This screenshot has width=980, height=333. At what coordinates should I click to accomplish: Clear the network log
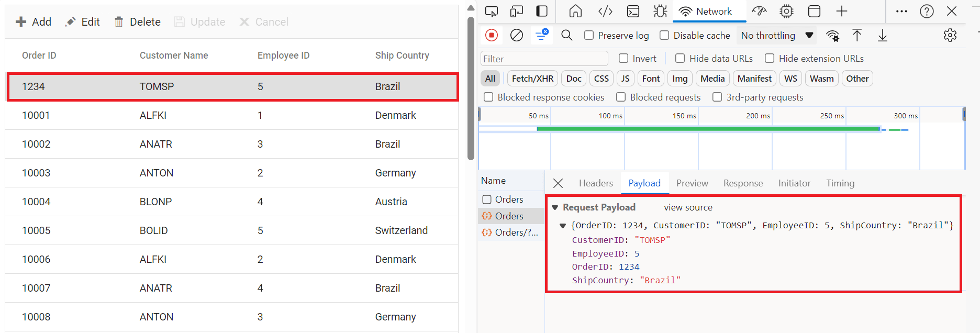point(516,35)
